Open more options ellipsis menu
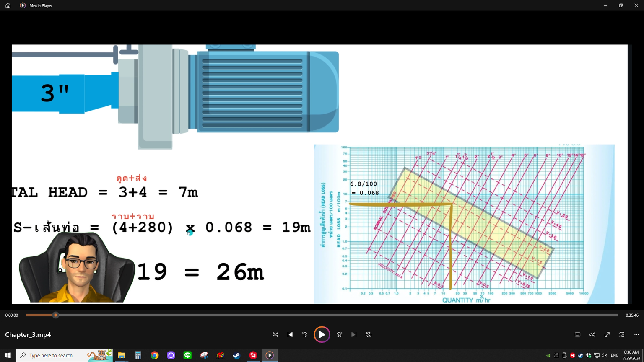Image resolution: width=644 pixels, height=362 pixels. click(x=636, y=334)
